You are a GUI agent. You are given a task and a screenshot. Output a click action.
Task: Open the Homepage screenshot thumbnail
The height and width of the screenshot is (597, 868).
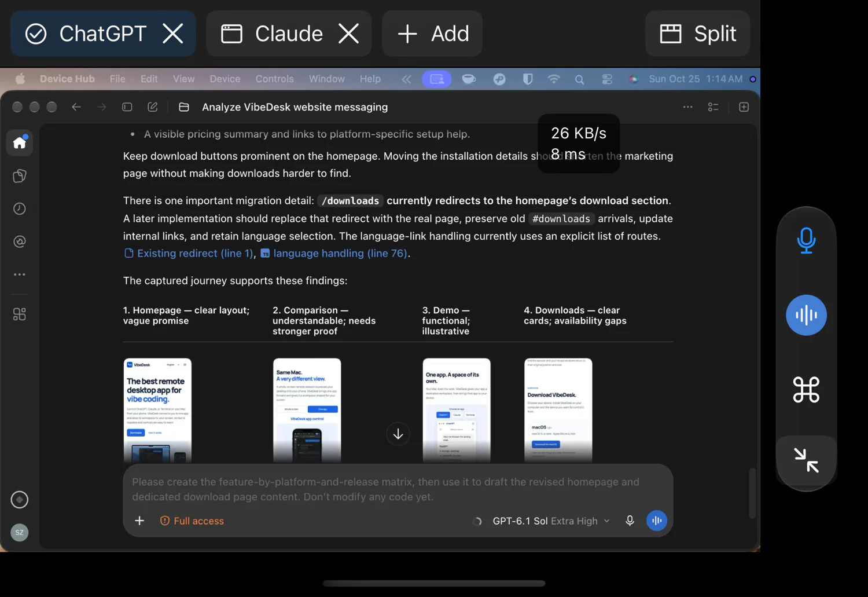click(x=157, y=410)
